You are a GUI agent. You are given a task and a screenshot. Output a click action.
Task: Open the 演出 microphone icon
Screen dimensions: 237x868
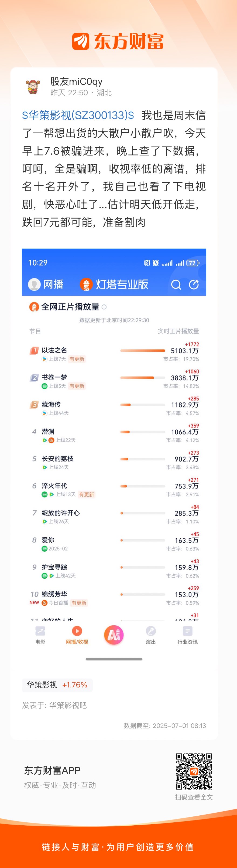(x=150, y=631)
